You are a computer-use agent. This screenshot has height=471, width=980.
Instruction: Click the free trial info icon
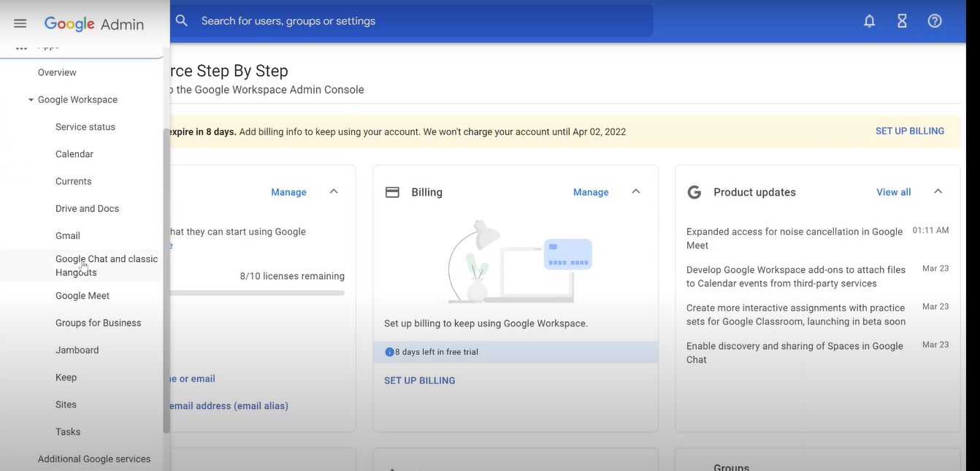[389, 352]
